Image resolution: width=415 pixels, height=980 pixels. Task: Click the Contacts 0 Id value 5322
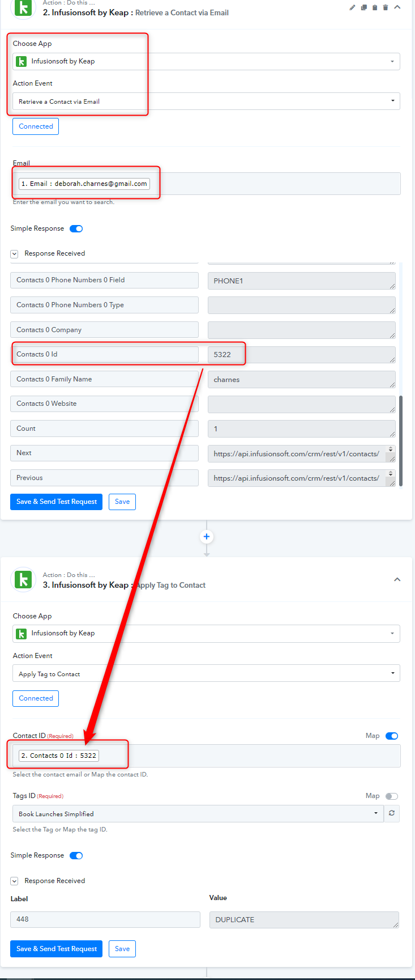[x=302, y=355]
